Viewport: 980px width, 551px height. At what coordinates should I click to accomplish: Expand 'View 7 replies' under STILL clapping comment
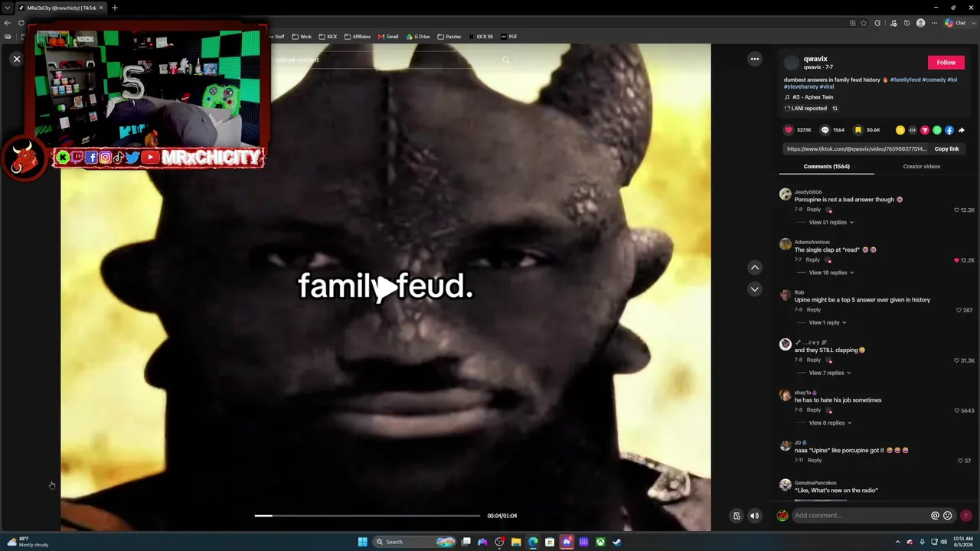pos(830,373)
